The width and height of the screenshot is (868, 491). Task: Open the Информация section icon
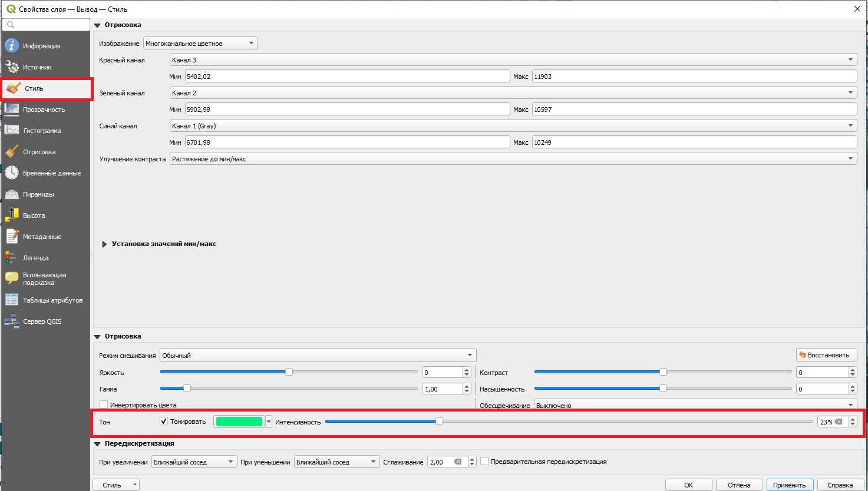[12, 45]
